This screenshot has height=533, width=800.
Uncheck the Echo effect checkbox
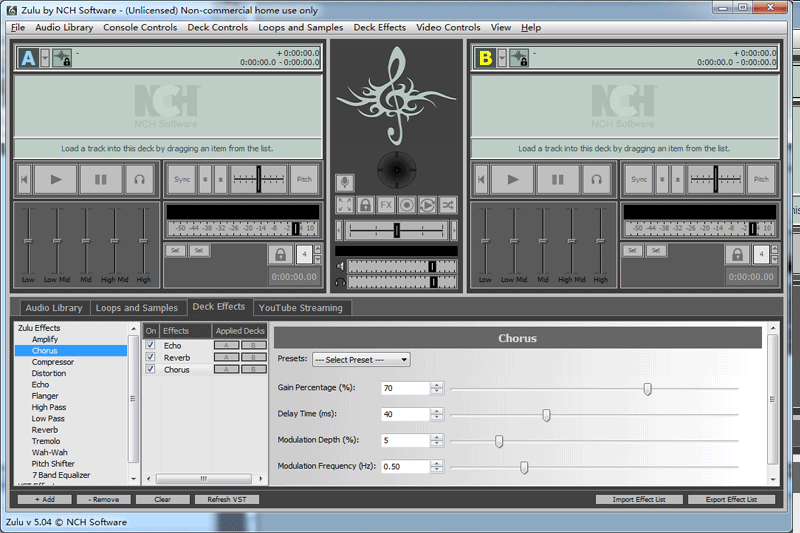click(150, 345)
